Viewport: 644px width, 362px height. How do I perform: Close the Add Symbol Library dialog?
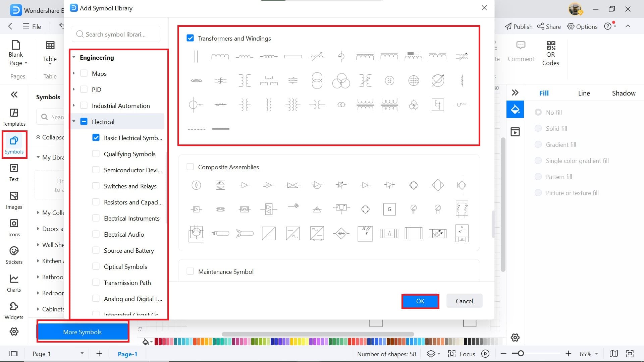[x=484, y=8]
